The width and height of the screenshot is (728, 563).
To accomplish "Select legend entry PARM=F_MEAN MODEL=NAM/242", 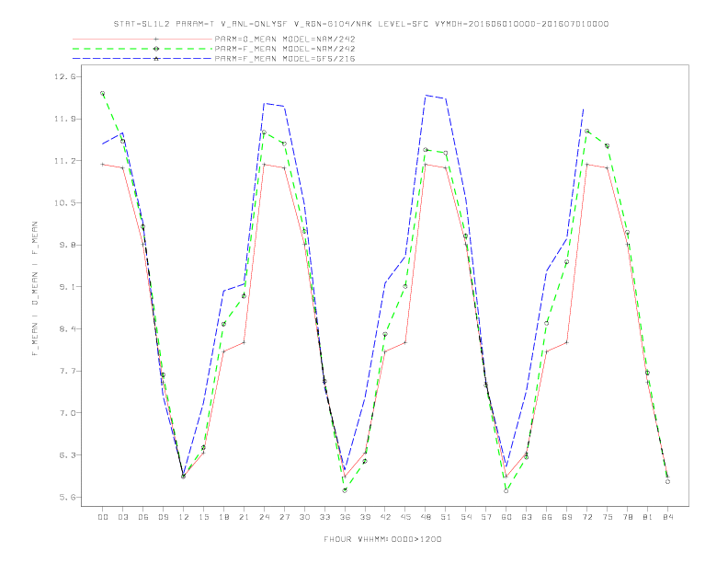I will click(285, 49).
